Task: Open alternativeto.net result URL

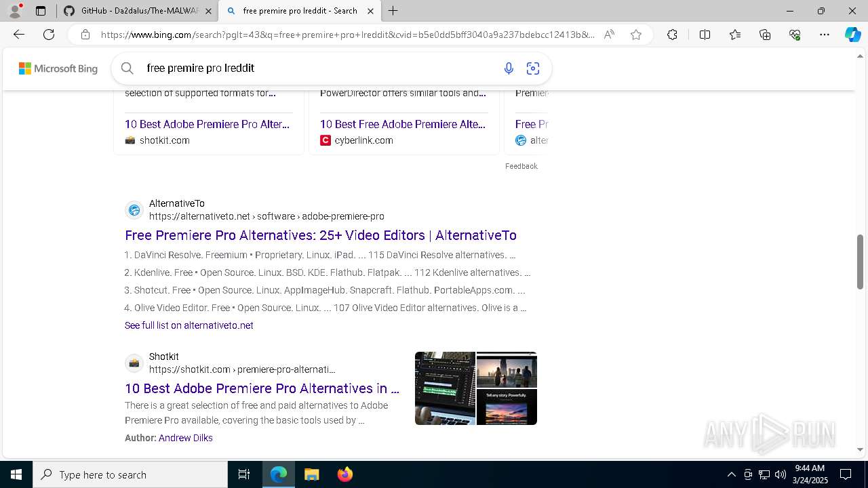Action: 267,216
